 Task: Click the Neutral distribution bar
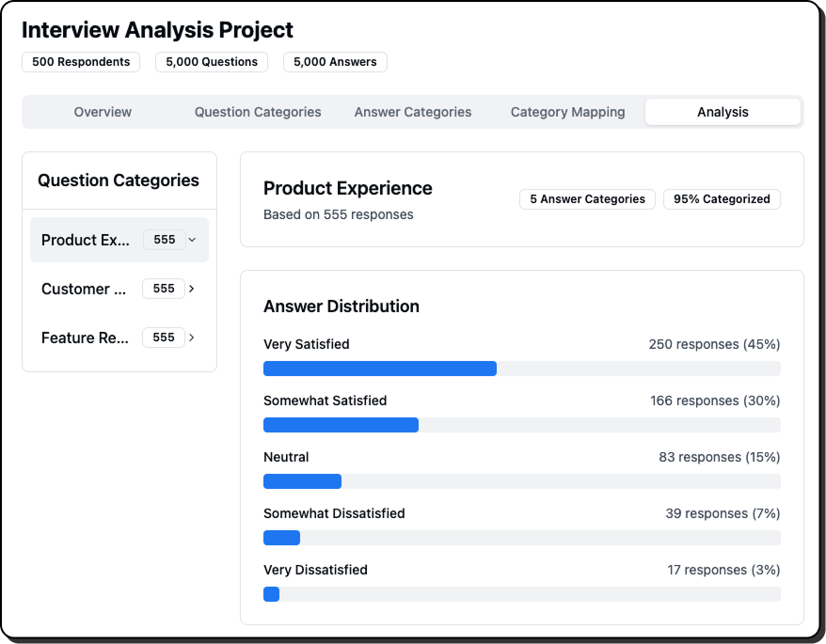pos(521,481)
